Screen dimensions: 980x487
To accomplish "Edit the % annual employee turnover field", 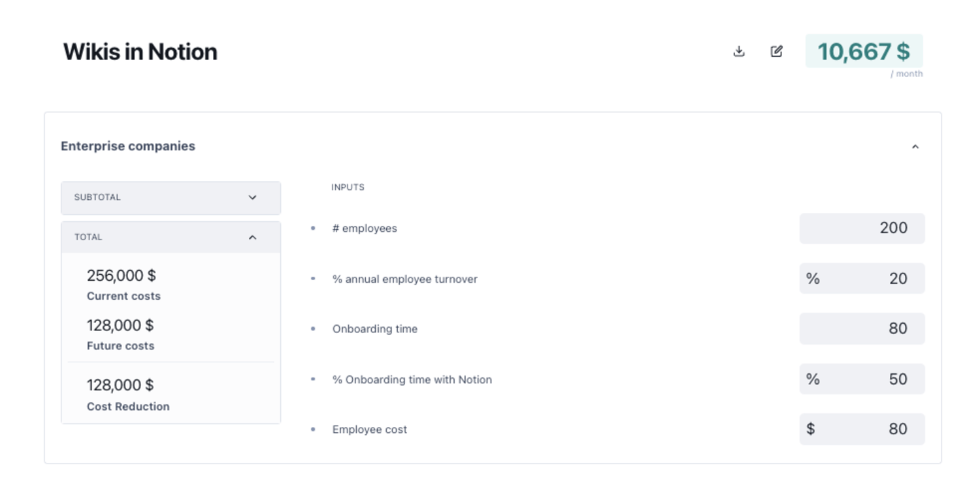I will pos(862,279).
